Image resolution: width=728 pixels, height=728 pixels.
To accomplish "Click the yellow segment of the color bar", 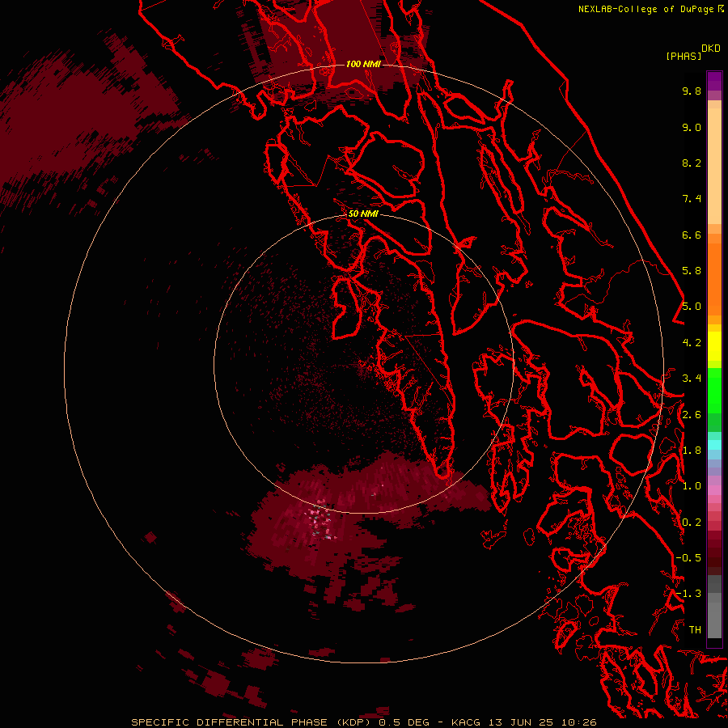I will point(714,346).
